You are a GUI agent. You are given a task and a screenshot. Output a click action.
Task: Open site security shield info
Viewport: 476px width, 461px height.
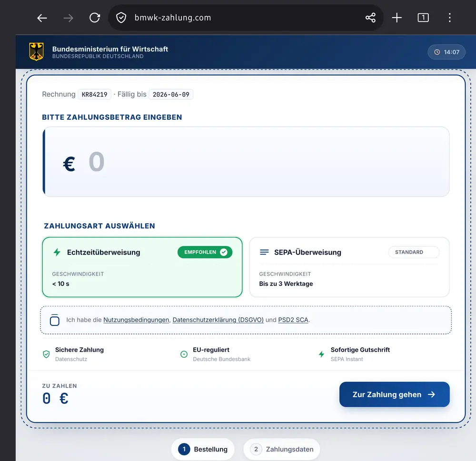121,18
